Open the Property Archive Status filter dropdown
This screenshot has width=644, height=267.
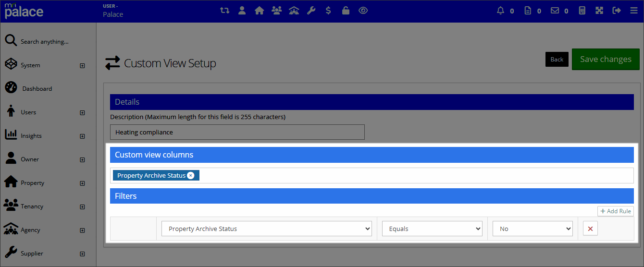pos(267,229)
